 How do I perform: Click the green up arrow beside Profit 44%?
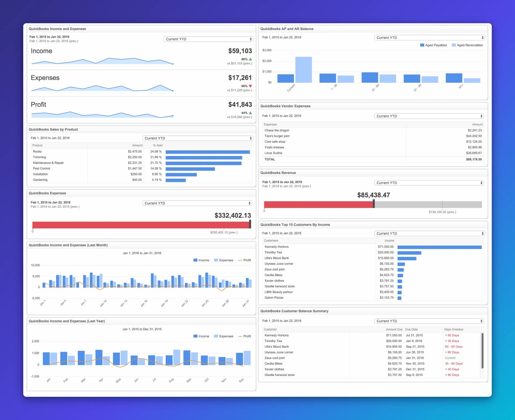(250, 113)
